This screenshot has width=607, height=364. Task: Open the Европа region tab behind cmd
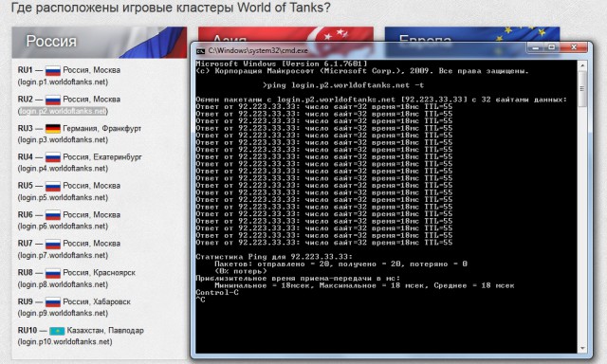[x=472, y=34]
